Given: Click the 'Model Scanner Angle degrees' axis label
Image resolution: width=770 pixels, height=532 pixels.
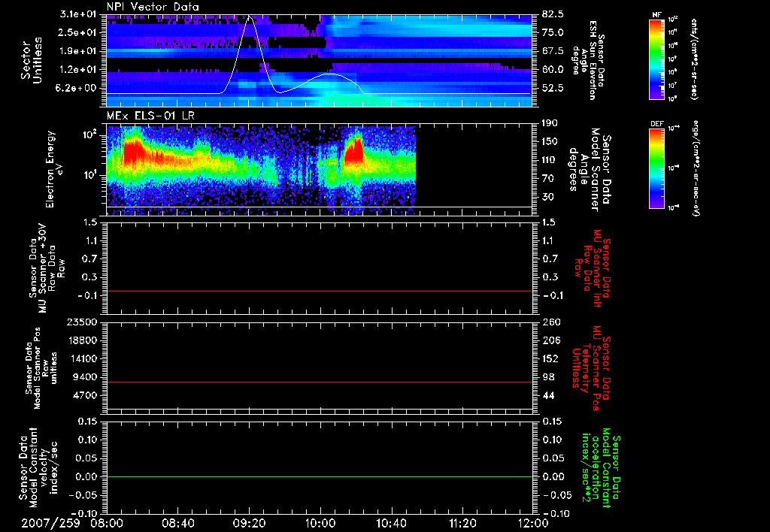Looking at the screenshot, I should pos(590,171).
